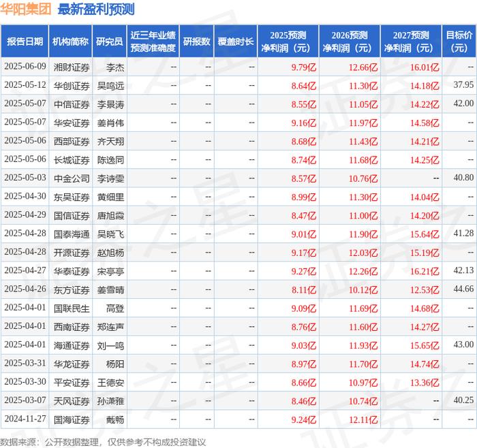Screen dimensions: 477x448
Task: Click target price 42.00
Action: point(463,103)
